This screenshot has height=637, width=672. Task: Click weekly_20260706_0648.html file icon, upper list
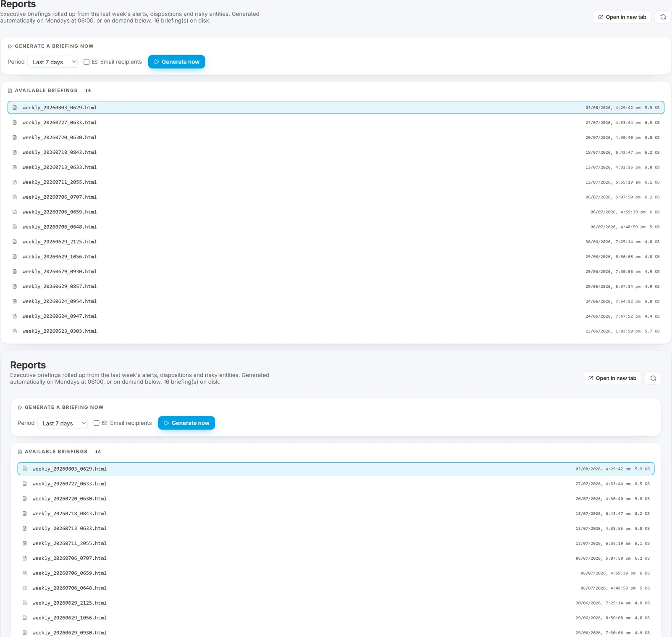pos(15,227)
